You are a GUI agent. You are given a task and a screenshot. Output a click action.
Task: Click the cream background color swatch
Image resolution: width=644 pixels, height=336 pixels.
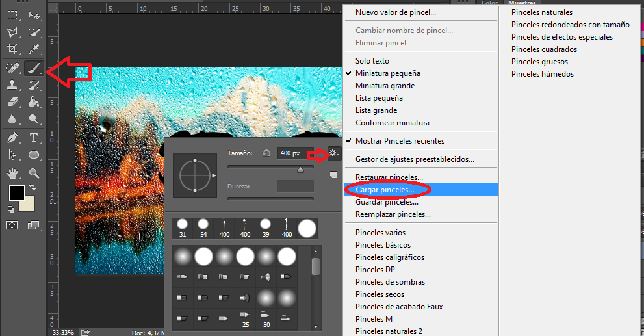coord(29,205)
